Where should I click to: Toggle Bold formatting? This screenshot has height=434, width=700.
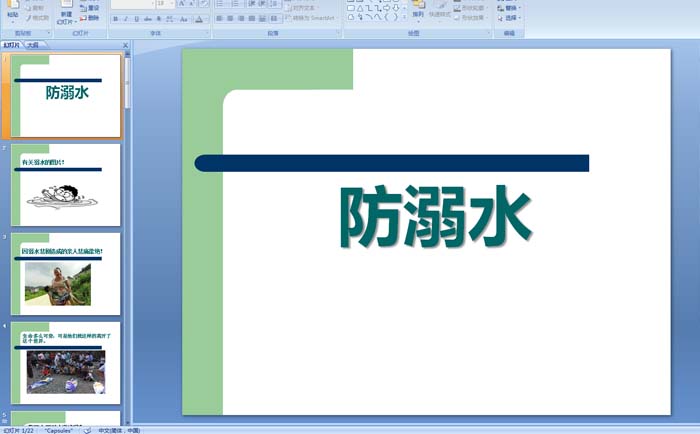coord(116,19)
